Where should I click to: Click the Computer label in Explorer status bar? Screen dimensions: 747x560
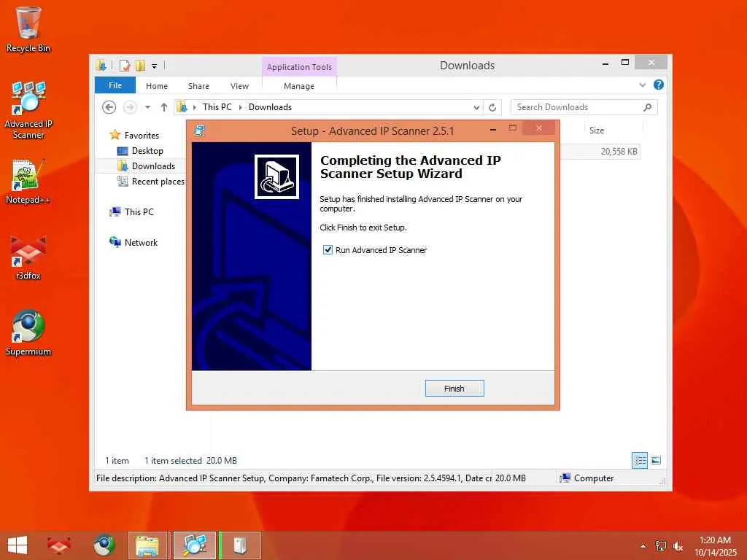(594, 478)
